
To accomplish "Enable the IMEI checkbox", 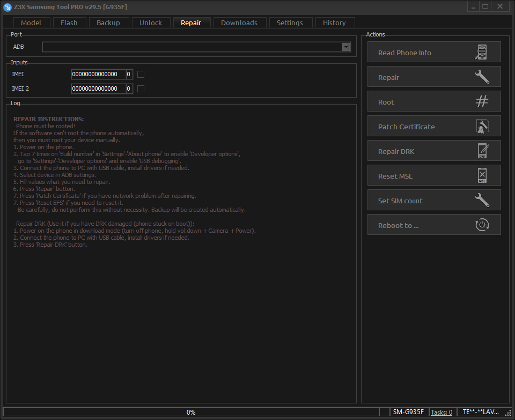I will tap(141, 74).
